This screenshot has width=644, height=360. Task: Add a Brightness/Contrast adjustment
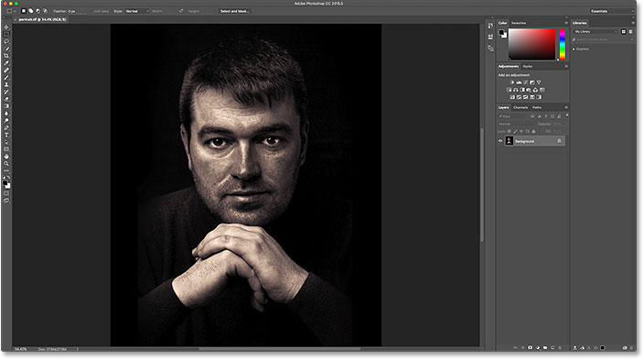512,82
